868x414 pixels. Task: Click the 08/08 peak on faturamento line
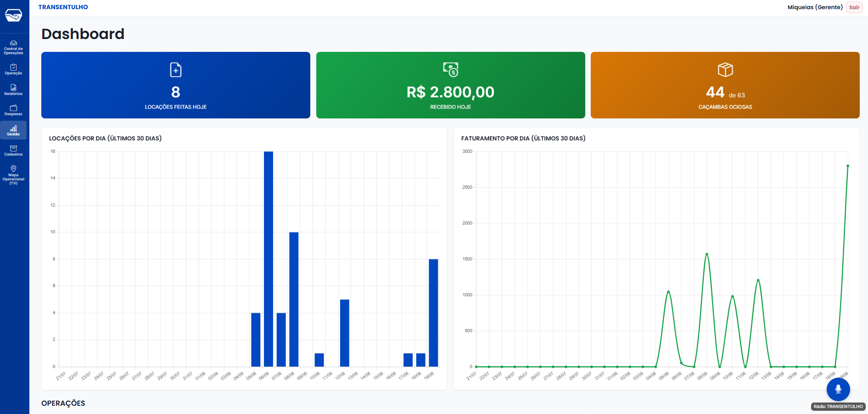(x=707, y=254)
